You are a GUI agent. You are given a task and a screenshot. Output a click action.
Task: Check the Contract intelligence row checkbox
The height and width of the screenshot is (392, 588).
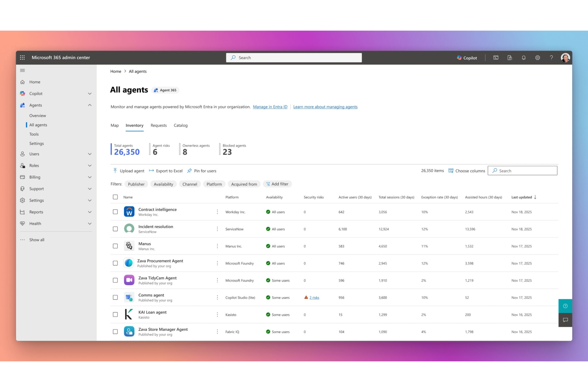115,212
